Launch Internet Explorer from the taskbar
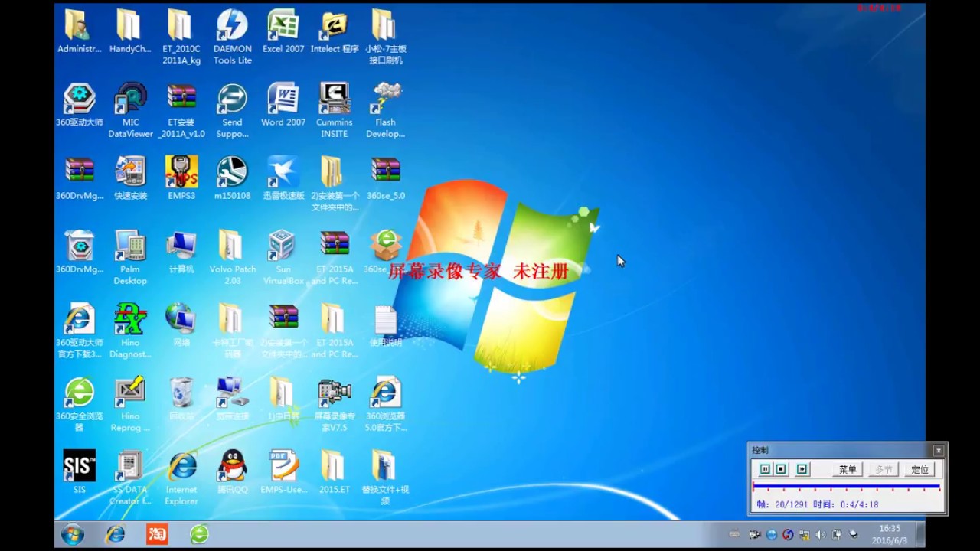The image size is (980, 551). pos(115,534)
